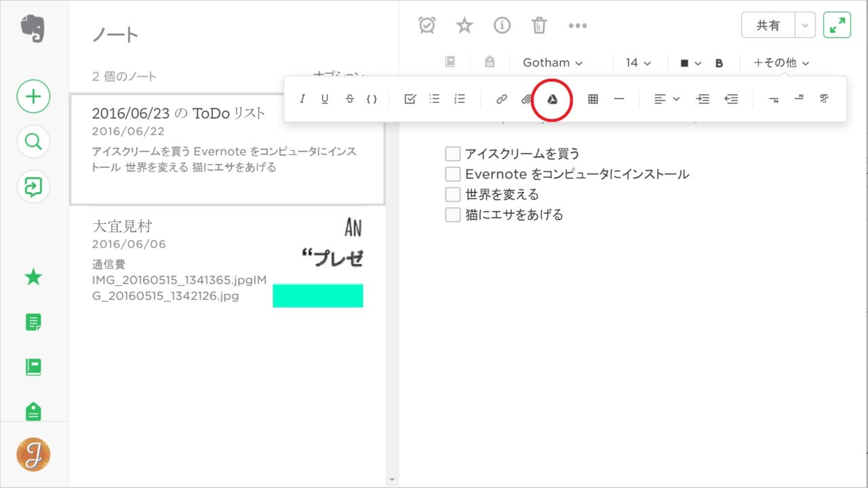Click the Google Drive attach icon
This screenshot has width=868, height=488.
coord(553,99)
